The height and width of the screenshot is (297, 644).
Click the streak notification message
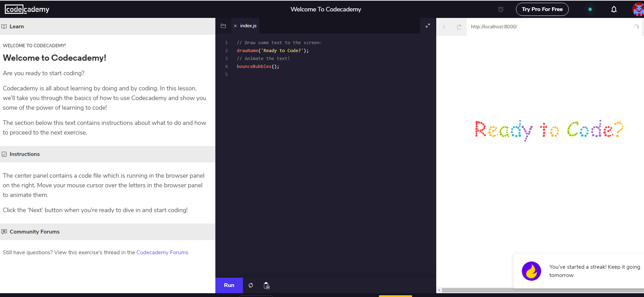(595, 271)
